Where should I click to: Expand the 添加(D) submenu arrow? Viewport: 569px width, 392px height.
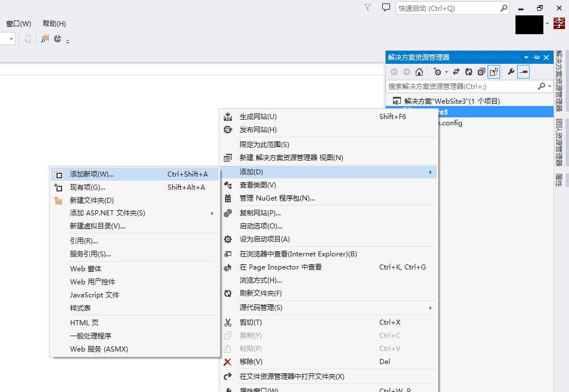(431, 172)
